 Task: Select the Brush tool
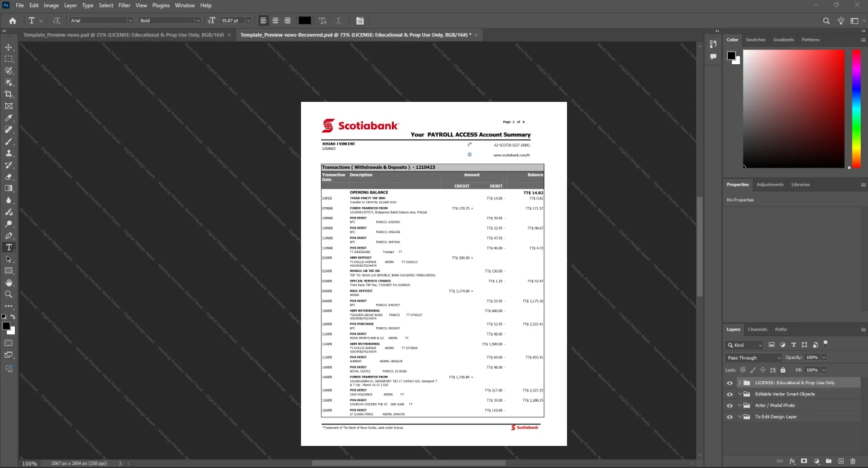(x=9, y=142)
